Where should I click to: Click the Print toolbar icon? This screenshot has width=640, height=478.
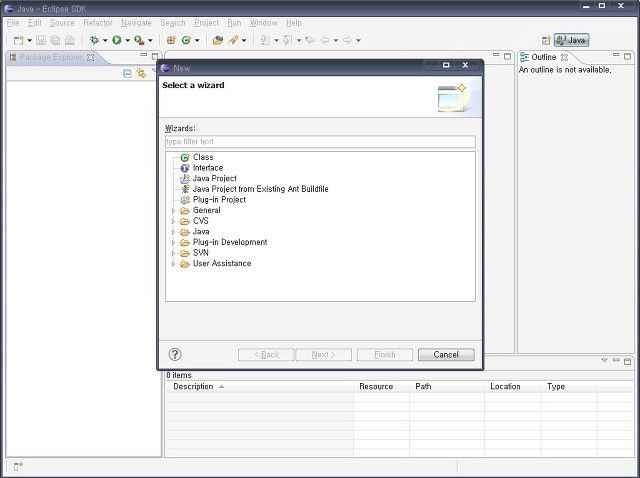point(70,40)
